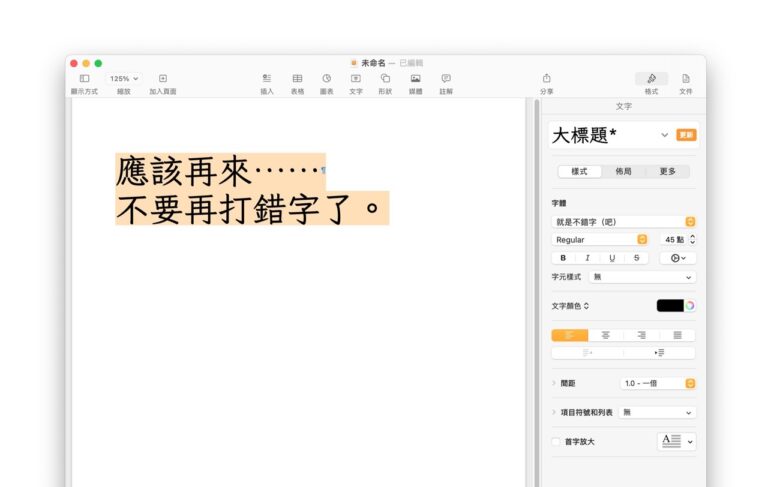This screenshot has height=487, width=768.
Task: Toggle the Format (格式) paintbrush icon
Action: pyautogui.click(x=651, y=78)
